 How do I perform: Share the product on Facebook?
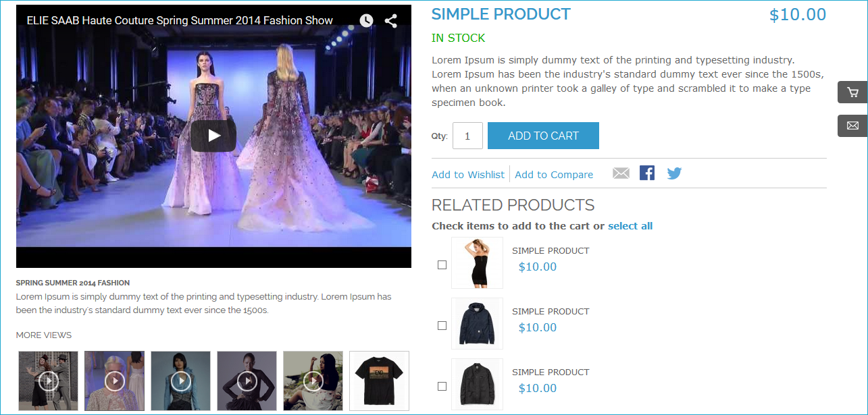click(x=647, y=173)
